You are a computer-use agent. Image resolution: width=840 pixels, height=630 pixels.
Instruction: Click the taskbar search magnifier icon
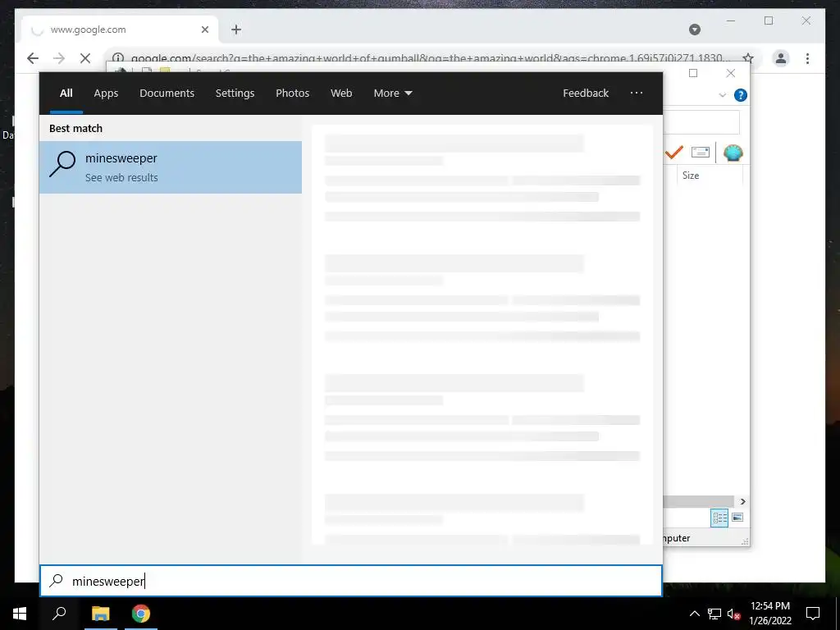tap(59, 614)
